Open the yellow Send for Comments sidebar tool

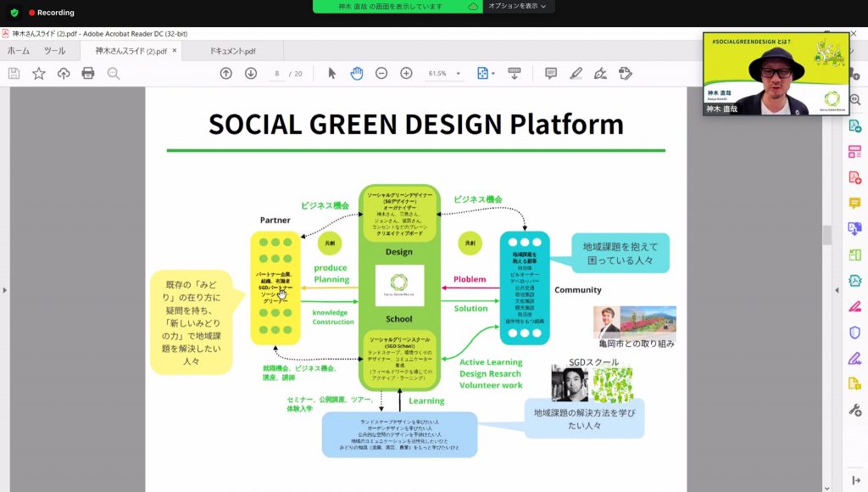click(x=854, y=384)
